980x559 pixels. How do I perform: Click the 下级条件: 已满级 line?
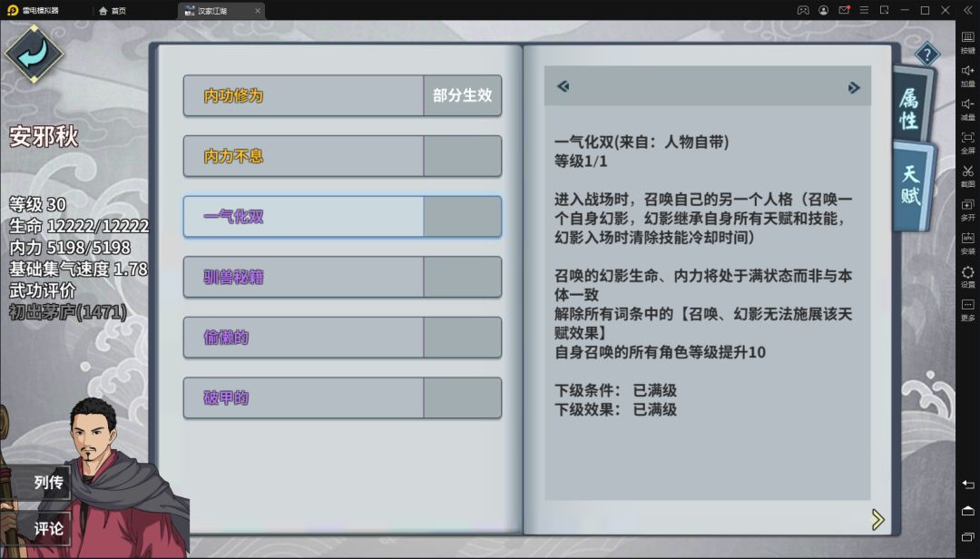click(x=615, y=391)
